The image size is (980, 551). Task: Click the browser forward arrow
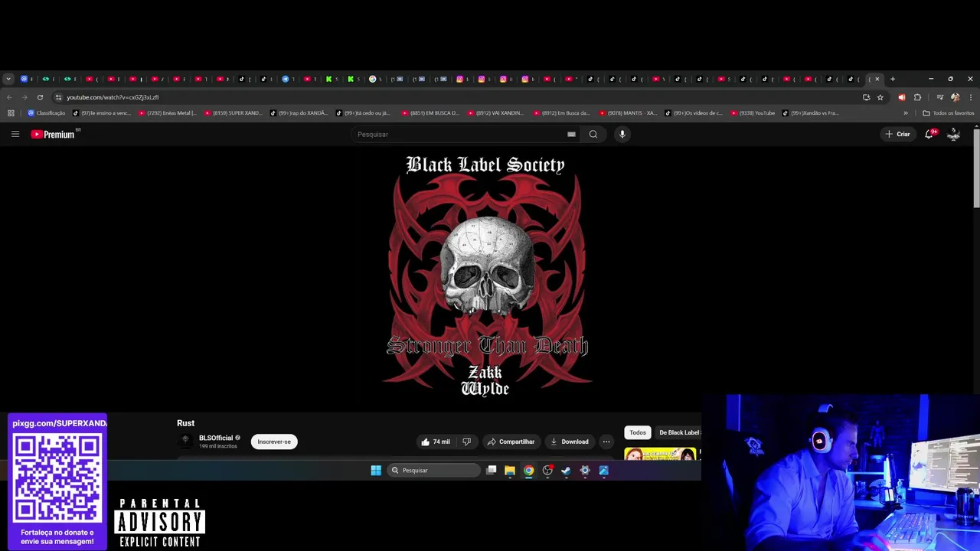pos(24,97)
